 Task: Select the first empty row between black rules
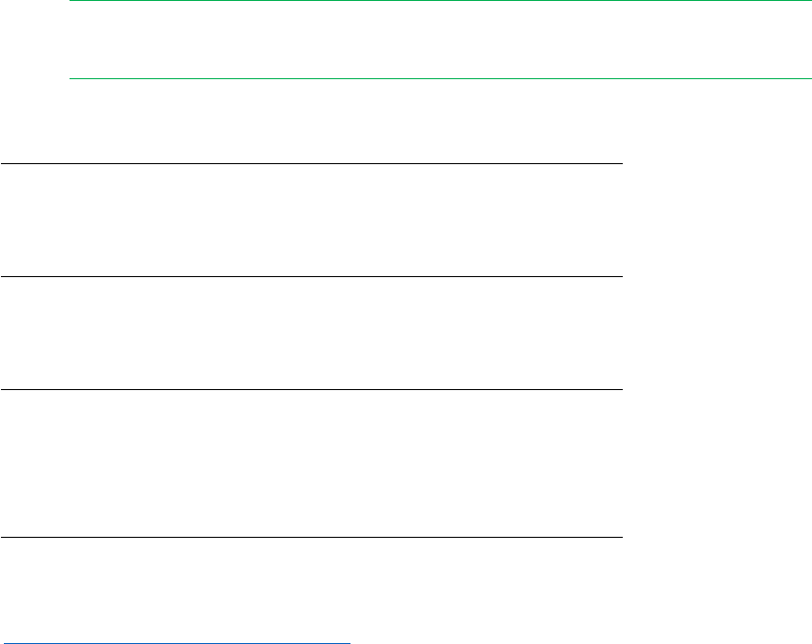click(311, 220)
